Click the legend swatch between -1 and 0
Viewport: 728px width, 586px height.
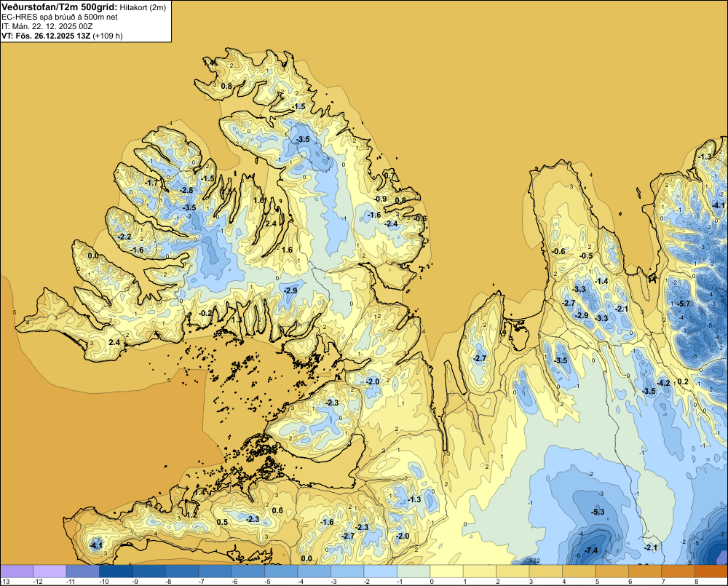pyautogui.click(x=414, y=571)
